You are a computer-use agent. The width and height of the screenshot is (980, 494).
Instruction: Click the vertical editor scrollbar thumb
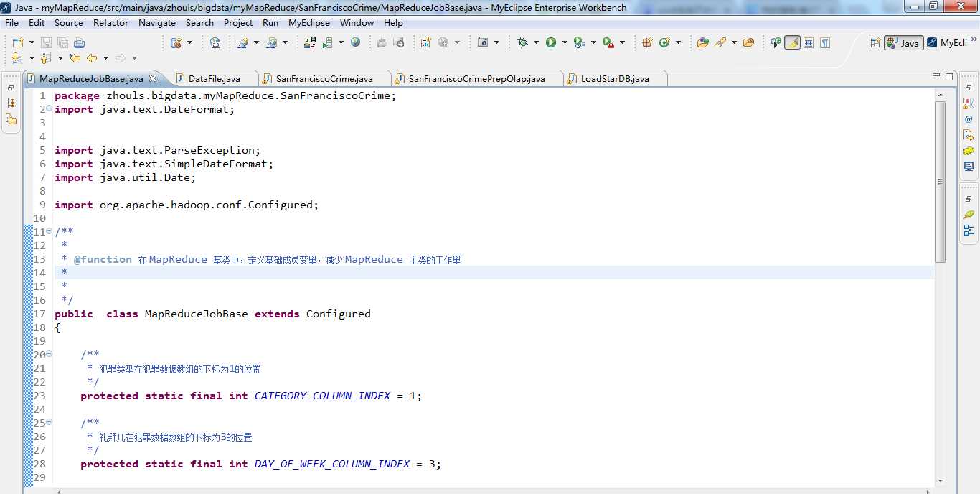tap(941, 182)
